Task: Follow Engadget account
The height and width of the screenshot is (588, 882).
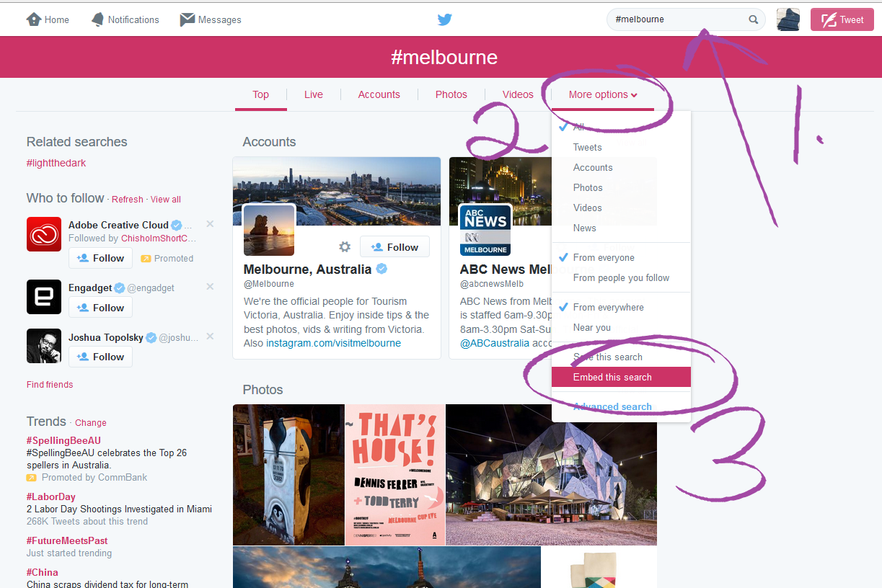Action: point(100,308)
